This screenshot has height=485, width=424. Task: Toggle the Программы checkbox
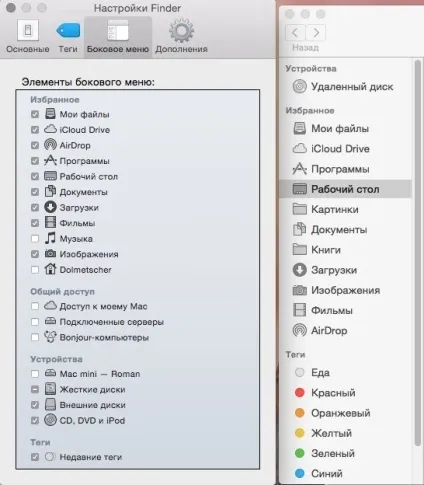[35, 161]
